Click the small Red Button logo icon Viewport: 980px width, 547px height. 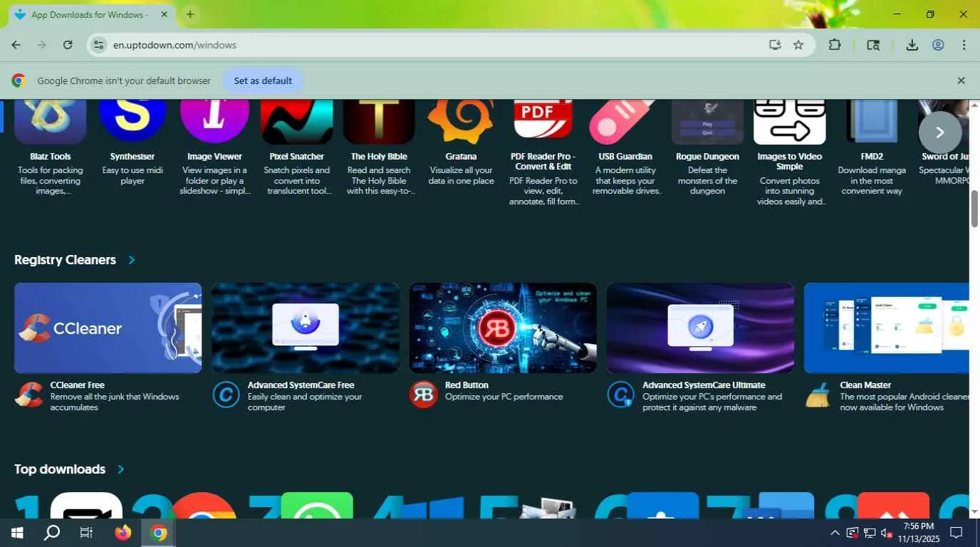click(x=424, y=395)
